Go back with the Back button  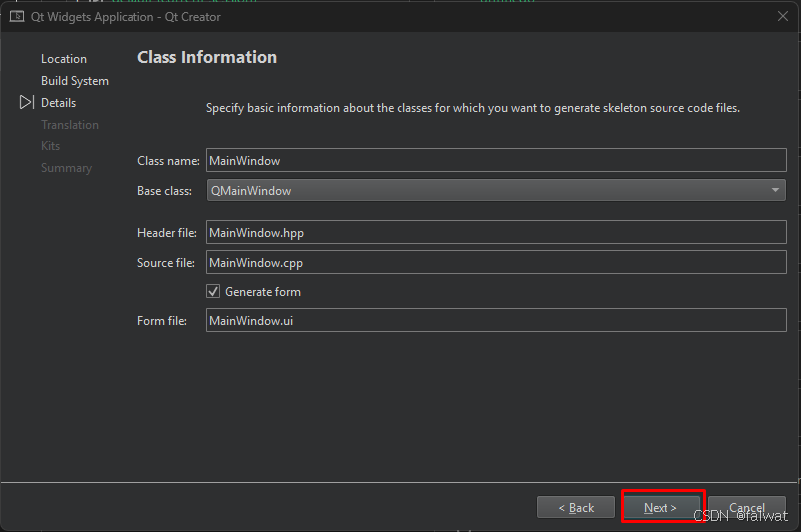coord(576,507)
